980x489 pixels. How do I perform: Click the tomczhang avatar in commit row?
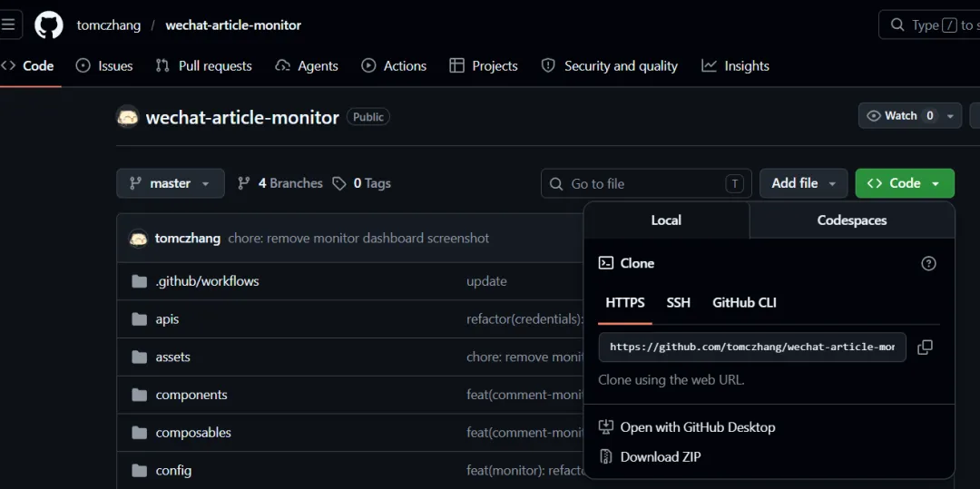click(x=139, y=239)
